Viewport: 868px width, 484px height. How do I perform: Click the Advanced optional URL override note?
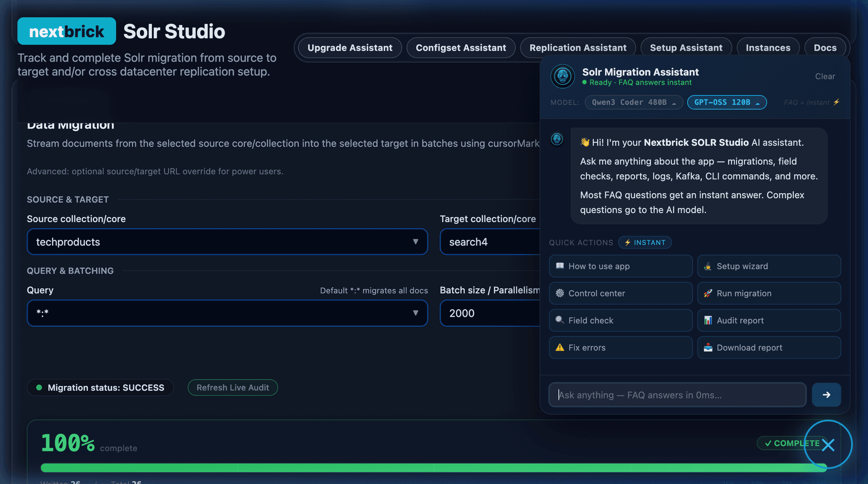point(155,171)
